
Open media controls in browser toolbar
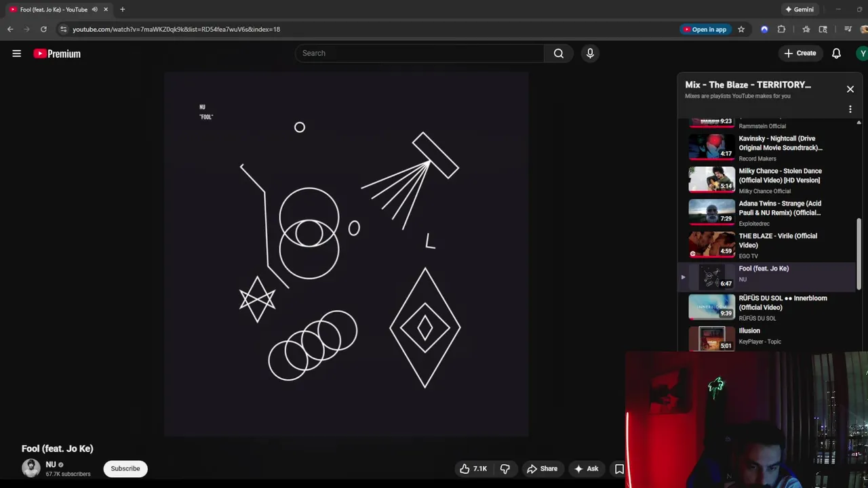[x=848, y=29]
